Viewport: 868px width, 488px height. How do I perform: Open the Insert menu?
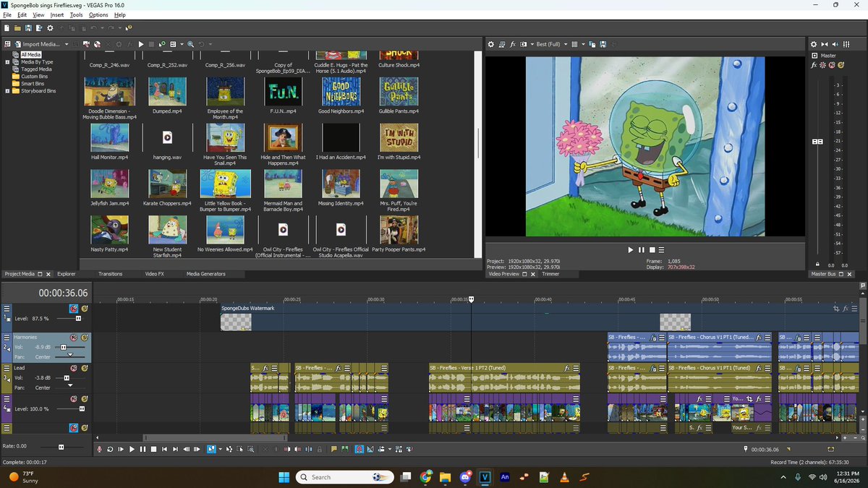point(57,14)
